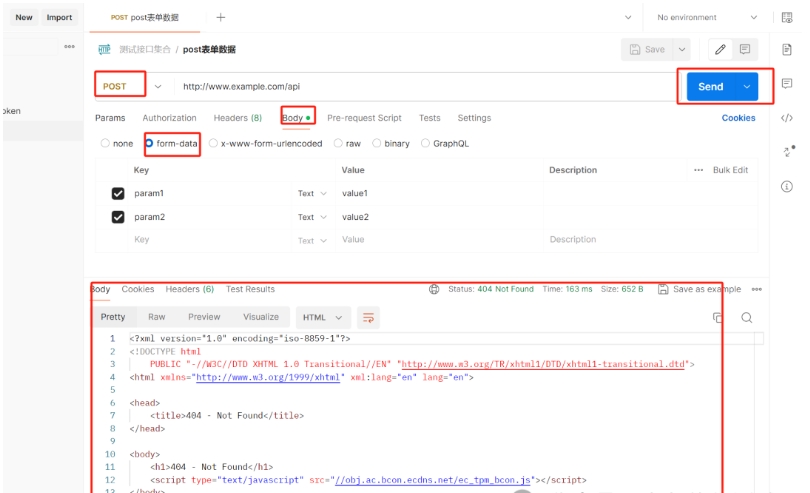Switch response view to Visualize

click(x=261, y=317)
